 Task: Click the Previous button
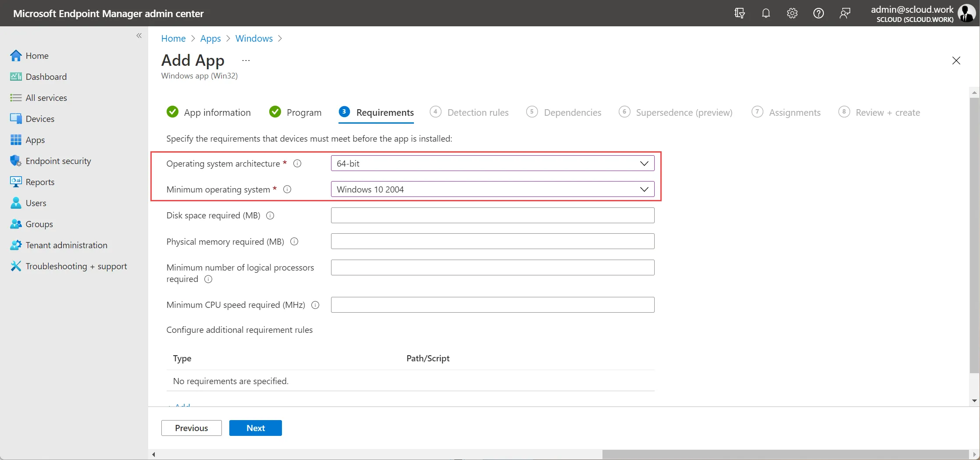point(192,428)
